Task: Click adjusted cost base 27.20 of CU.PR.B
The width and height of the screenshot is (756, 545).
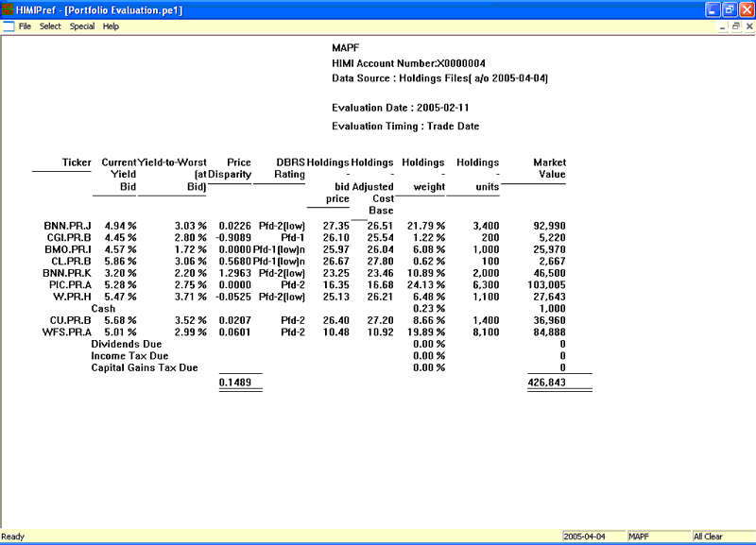Action: (381, 320)
